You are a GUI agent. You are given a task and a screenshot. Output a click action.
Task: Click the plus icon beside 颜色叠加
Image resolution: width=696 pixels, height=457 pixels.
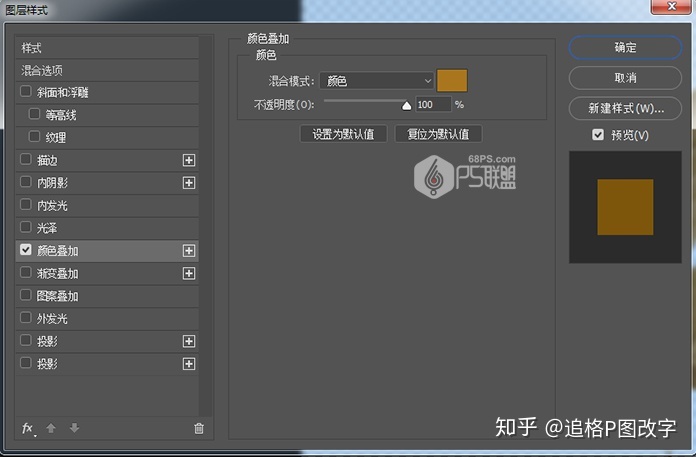coord(189,251)
